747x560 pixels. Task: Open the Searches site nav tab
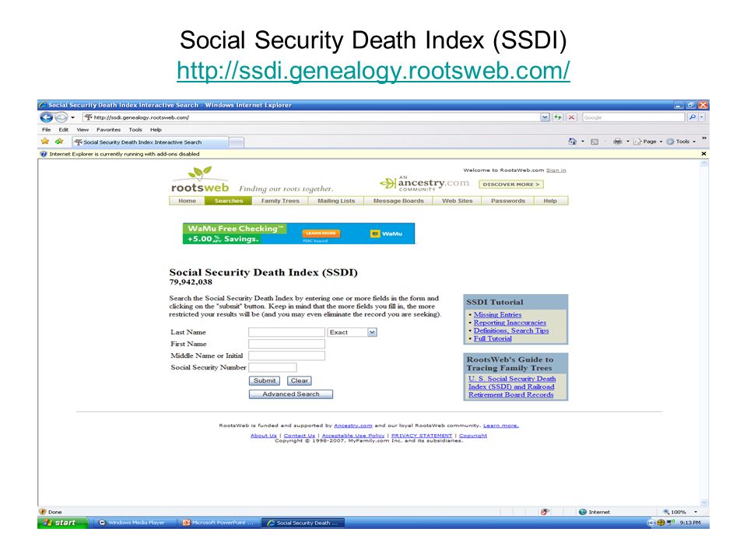(229, 201)
